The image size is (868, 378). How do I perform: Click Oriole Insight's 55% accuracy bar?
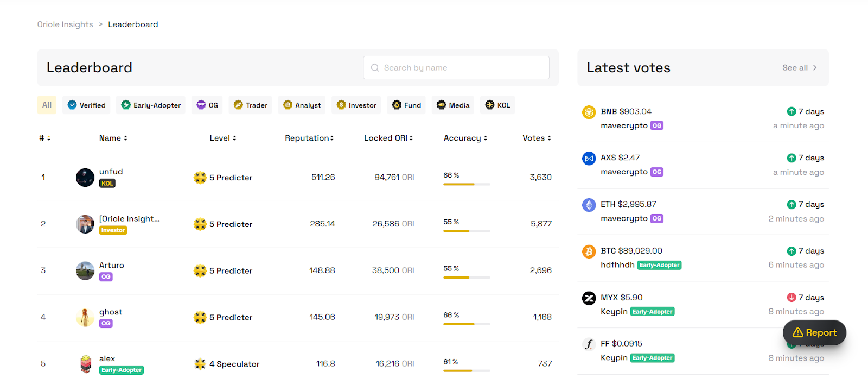[467, 231]
